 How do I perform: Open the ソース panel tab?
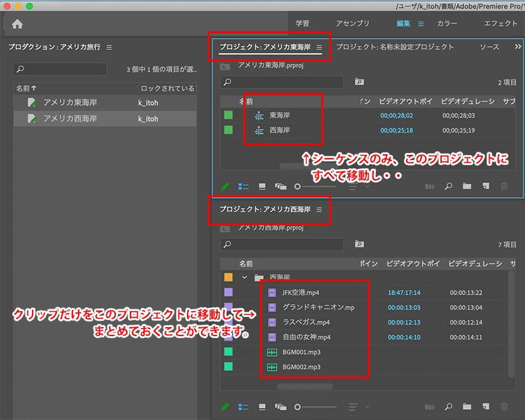pyautogui.click(x=489, y=47)
